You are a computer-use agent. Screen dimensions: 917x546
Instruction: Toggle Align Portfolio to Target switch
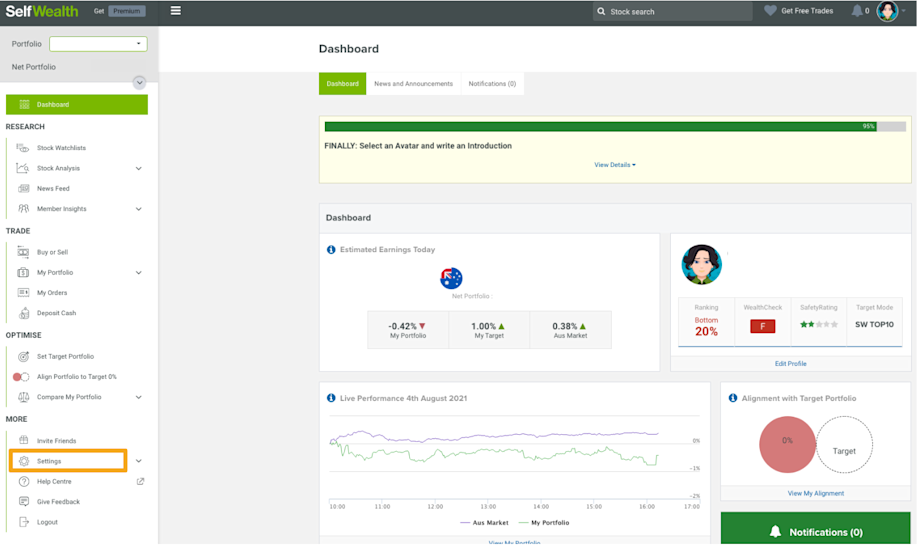click(x=20, y=377)
